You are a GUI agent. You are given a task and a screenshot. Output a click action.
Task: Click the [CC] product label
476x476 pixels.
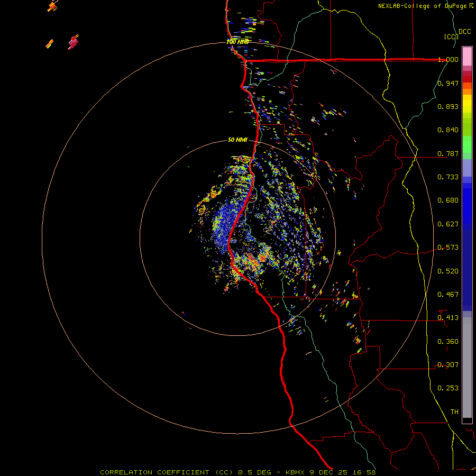click(x=451, y=36)
